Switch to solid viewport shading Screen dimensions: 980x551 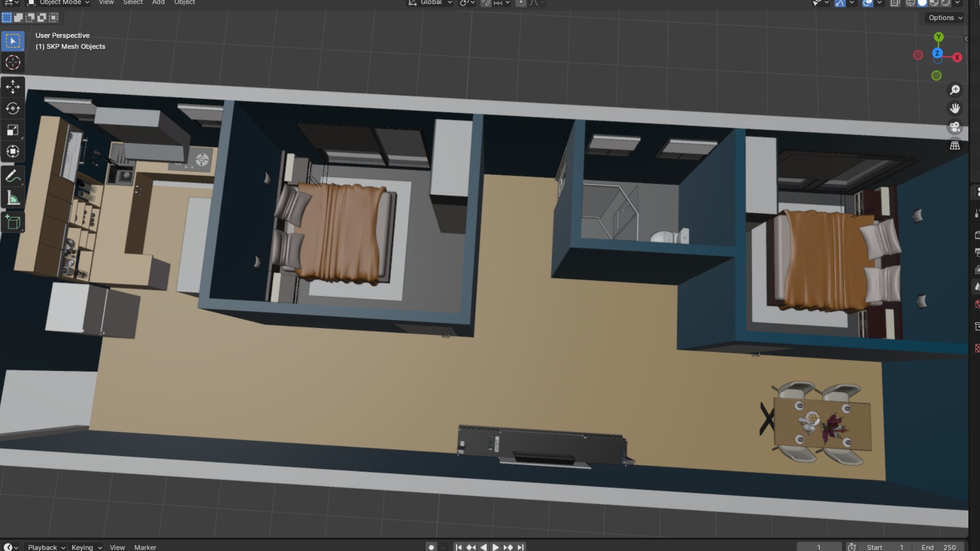coord(922,3)
